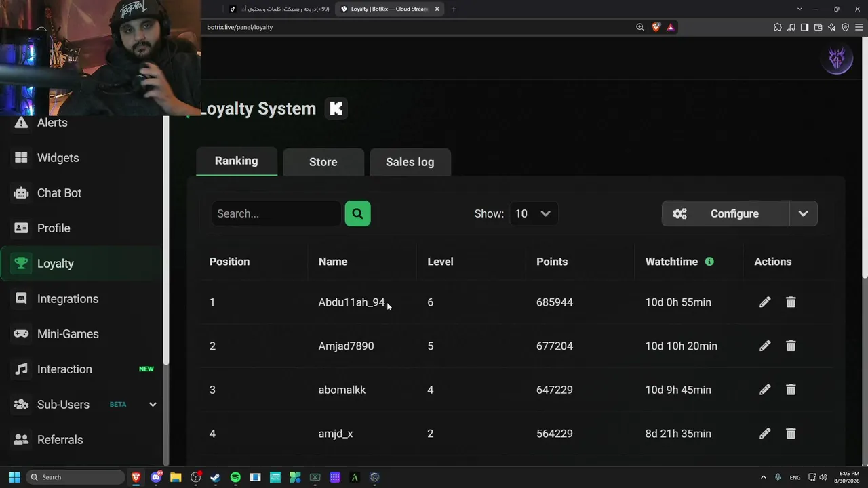The image size is (868, 488).
Task: Select the name abomalkk
Action: point(342,390)
